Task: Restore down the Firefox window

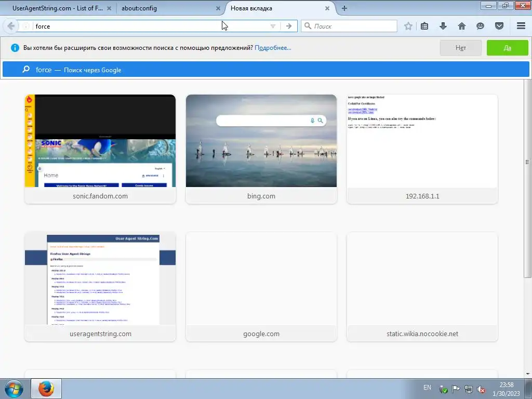Action: click(505, 6)
